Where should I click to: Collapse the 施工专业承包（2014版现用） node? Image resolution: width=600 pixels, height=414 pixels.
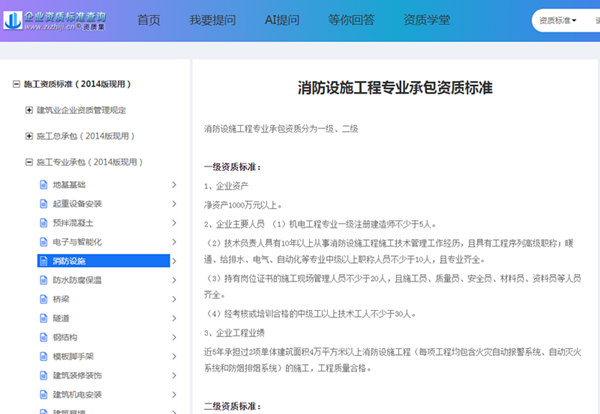[x=29, y=160]
